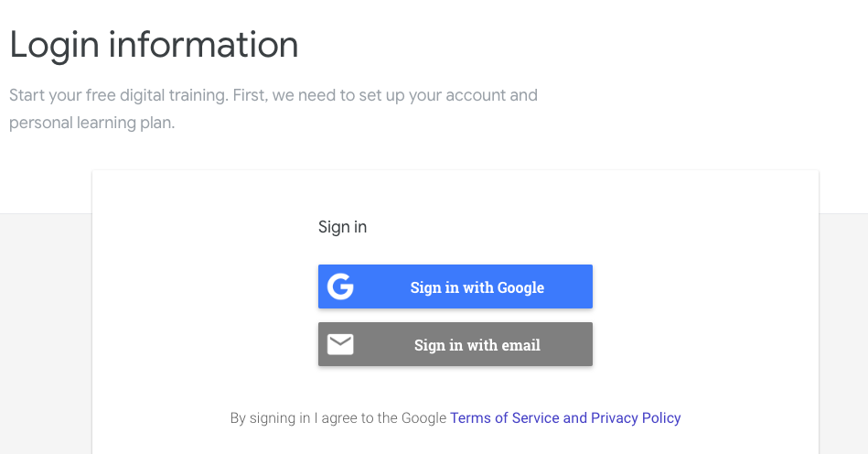
Task: Click the Sign in heading above buttons
Action: coord(342,227)
